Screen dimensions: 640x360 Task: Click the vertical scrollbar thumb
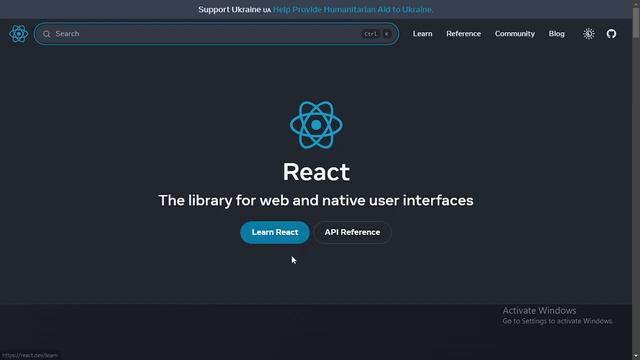tap(636, 22)
